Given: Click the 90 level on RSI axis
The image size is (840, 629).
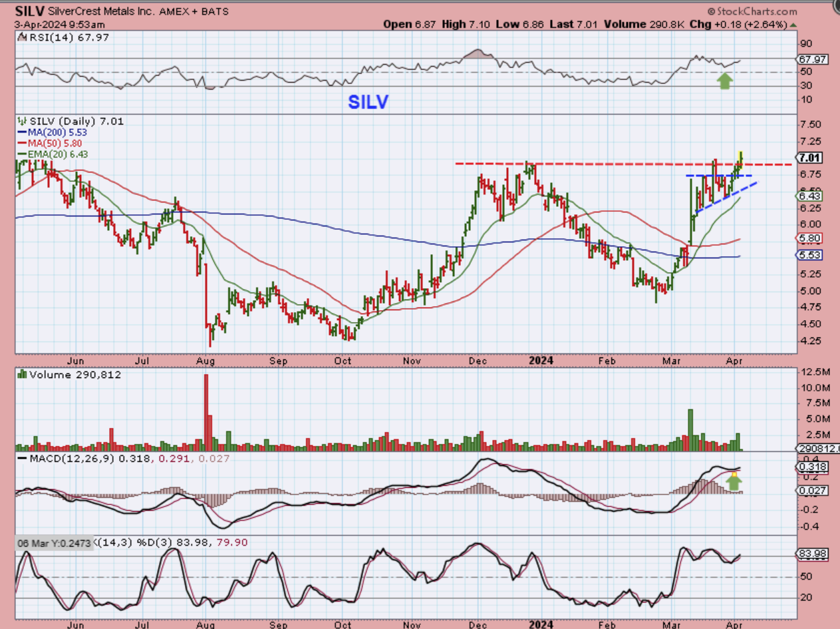Looking at the screenshot, I should click(x=806, y=45).
